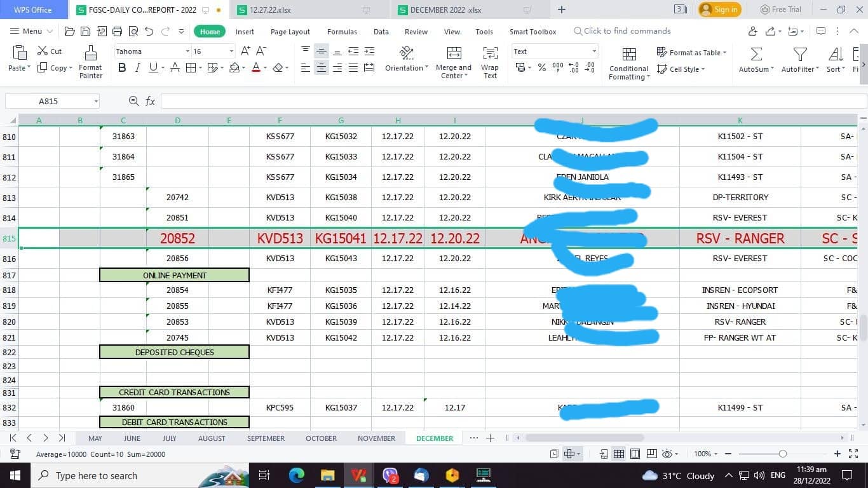Open the Formulas ribbon tab
Viewport: 868px width, 488px height.
[342, 32]
